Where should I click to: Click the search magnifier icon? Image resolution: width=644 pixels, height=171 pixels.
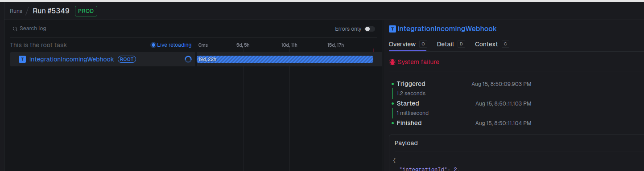click(x=15, y=29)
